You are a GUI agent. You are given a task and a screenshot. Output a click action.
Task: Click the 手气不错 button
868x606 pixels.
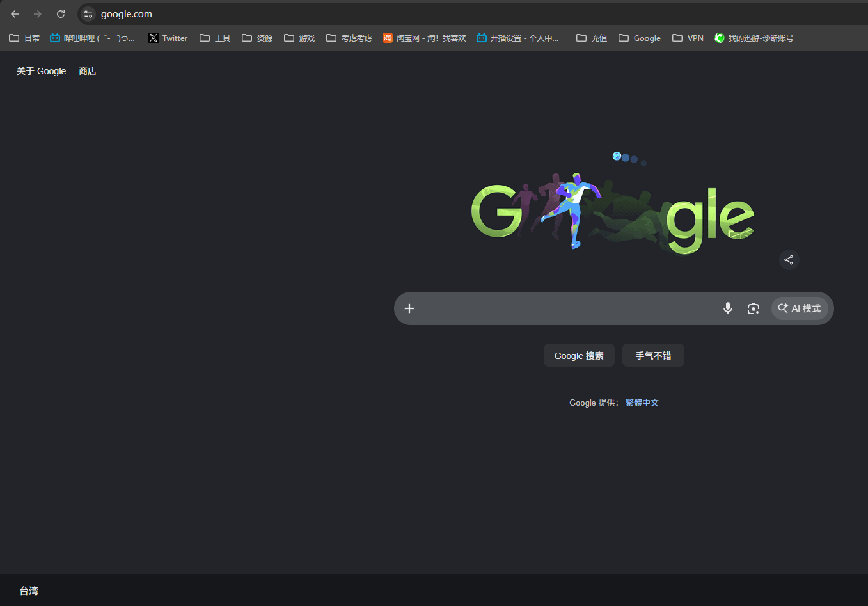653,356
